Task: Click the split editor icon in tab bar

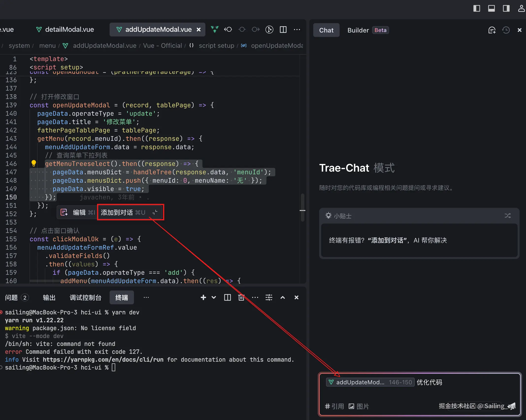Action: coord(283,30)
